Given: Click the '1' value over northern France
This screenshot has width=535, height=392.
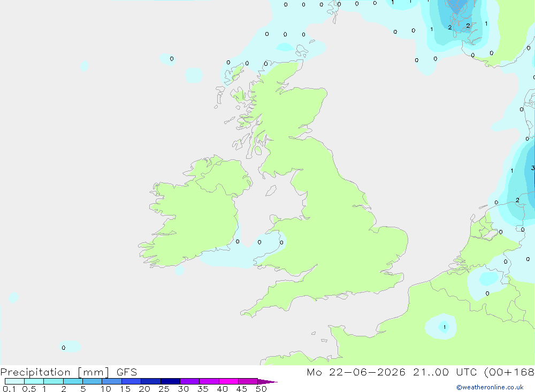Looking at the screenshot, I should [445, 327].
